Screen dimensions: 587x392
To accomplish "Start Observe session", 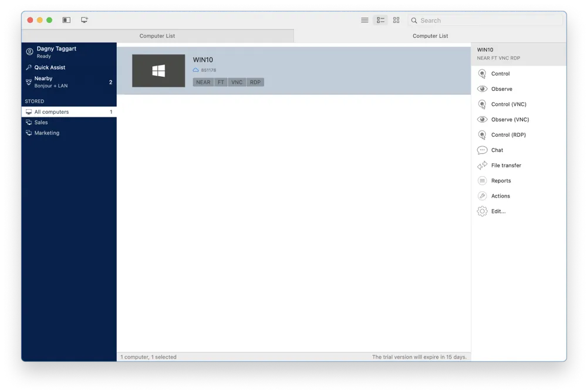I will (x=518, y=89).
